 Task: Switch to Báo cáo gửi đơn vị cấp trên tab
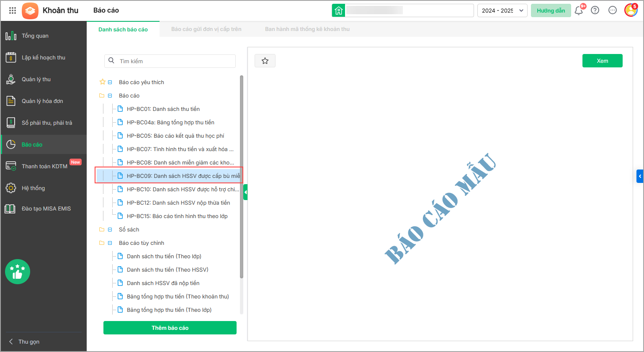pyautogui.click(x=206, y=29)
